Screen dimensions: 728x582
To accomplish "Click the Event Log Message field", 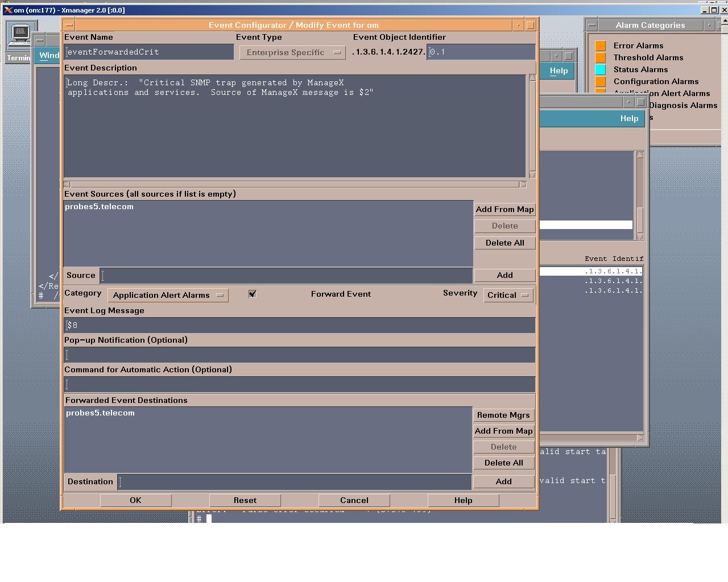I will 300,325.
